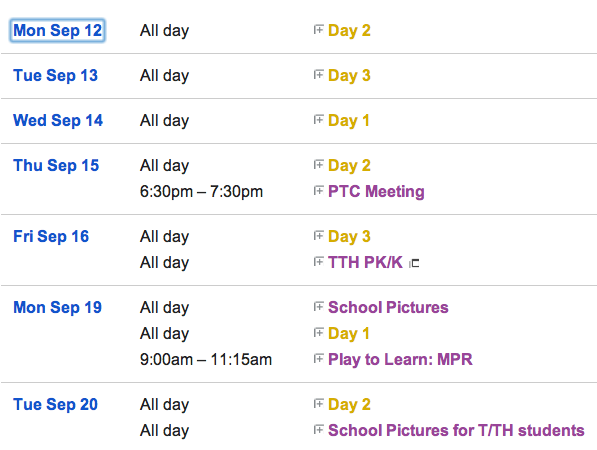Click plus icon beside School Pictures on Sep 19
Screen dimensions: 597x450
(318, 306)
